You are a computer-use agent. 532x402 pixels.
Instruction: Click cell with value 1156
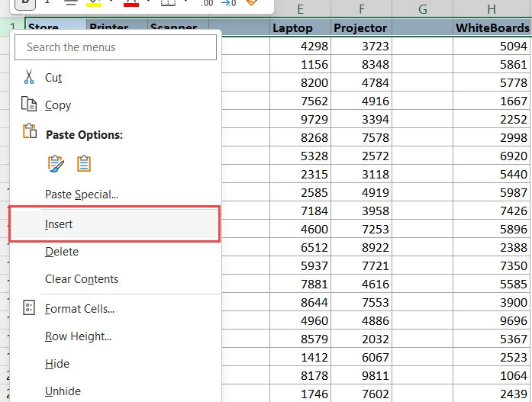(x=300, y=64)
